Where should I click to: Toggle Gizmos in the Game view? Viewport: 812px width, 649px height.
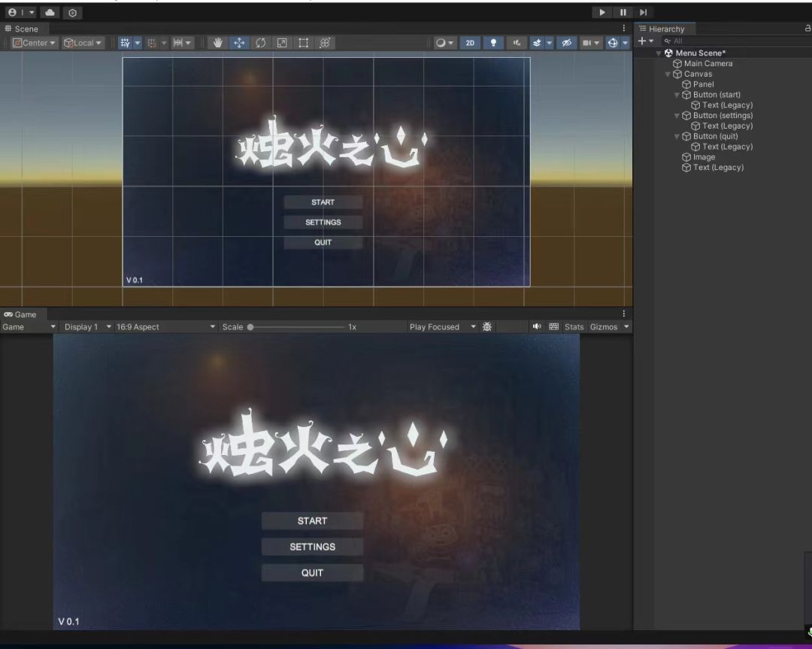tap(603, 327)
